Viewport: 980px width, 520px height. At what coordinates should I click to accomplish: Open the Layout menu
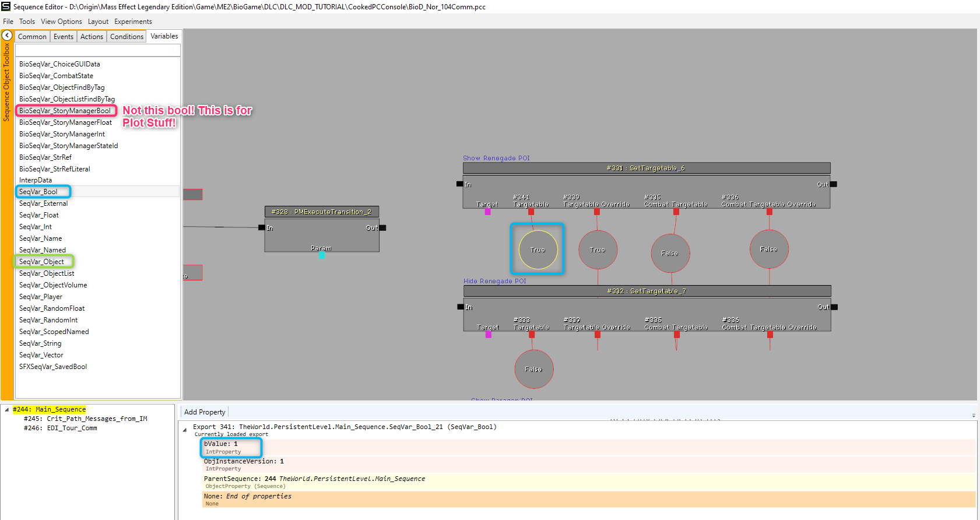pos(98,22)
